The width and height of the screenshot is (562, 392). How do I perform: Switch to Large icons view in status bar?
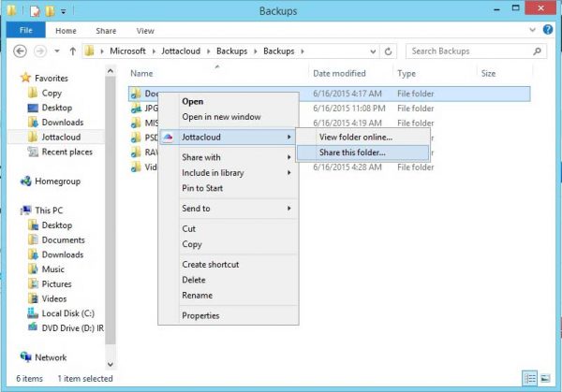545,378
